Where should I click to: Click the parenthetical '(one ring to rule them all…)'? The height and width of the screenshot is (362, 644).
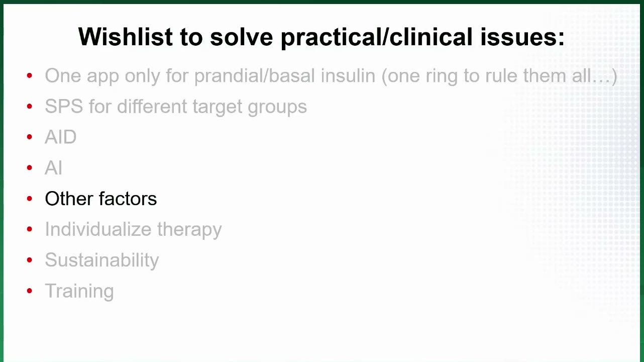tap(499, 76)
